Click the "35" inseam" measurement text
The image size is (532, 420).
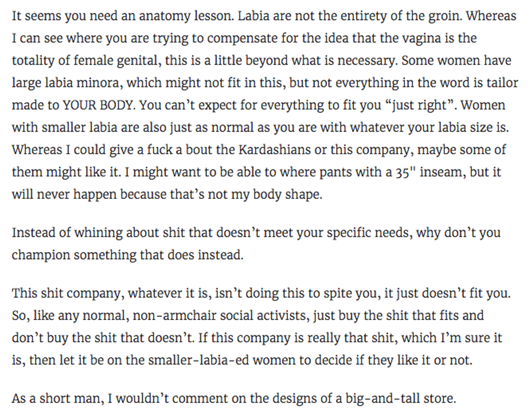(x=428, y=172)
